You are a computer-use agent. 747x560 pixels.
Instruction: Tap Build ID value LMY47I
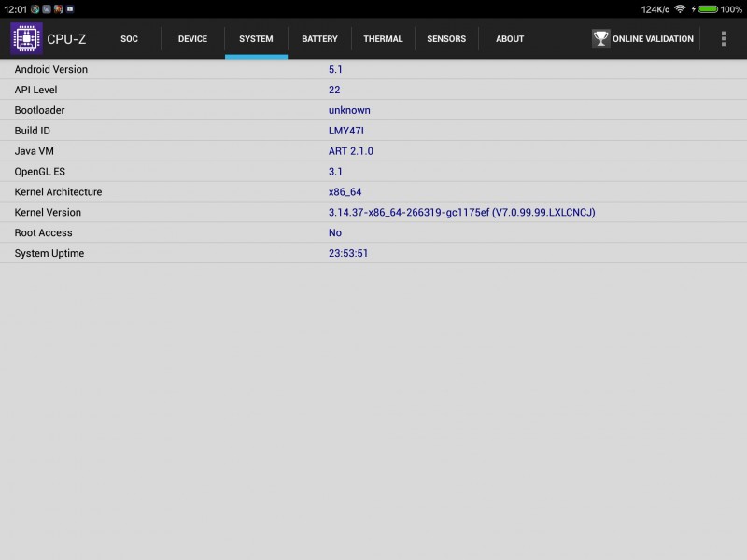pyautogui.click(x=346, y=131)
